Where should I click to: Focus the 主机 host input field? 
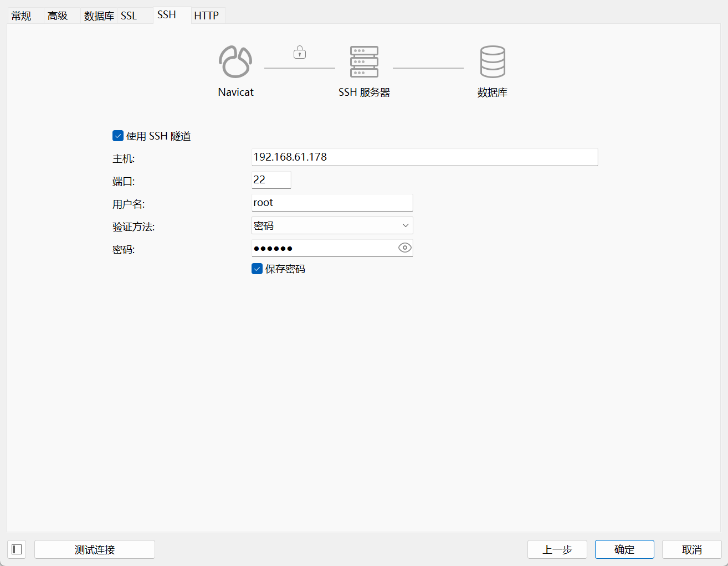(x=425, y=157)
